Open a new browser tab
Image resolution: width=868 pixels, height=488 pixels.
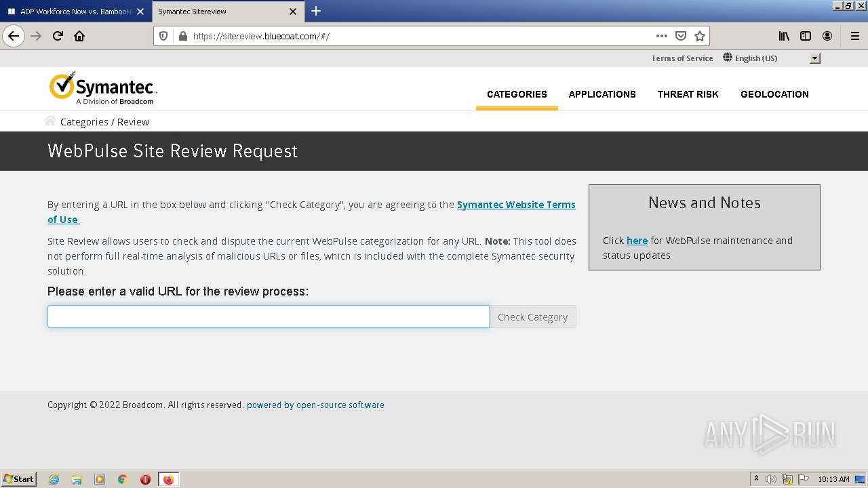point(316,11)
